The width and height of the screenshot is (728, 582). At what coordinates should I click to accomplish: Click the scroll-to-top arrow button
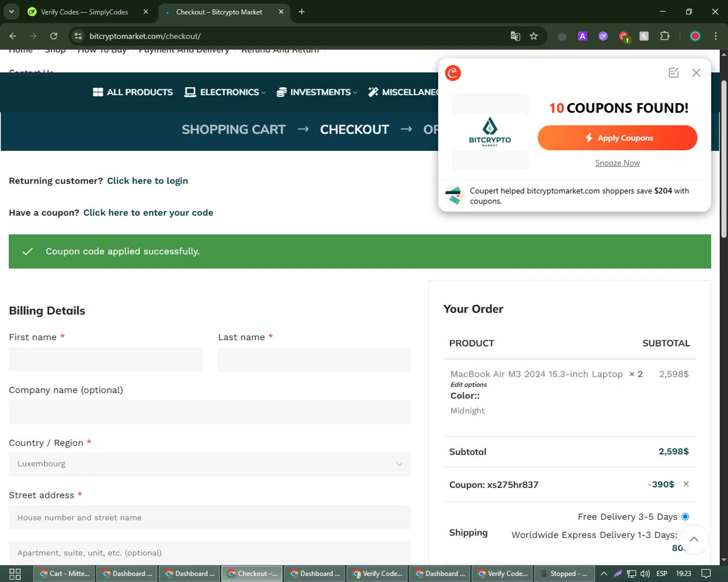pyautogui.click(x=694, y=539)
